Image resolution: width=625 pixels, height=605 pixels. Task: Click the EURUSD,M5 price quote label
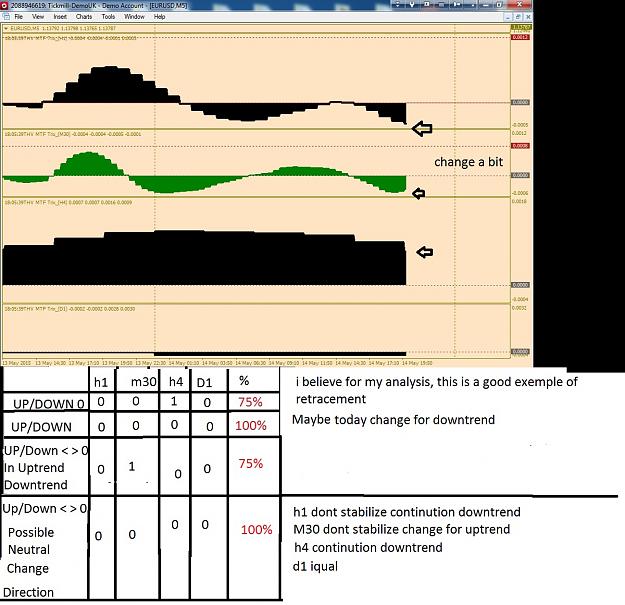[x=63, y=28]
